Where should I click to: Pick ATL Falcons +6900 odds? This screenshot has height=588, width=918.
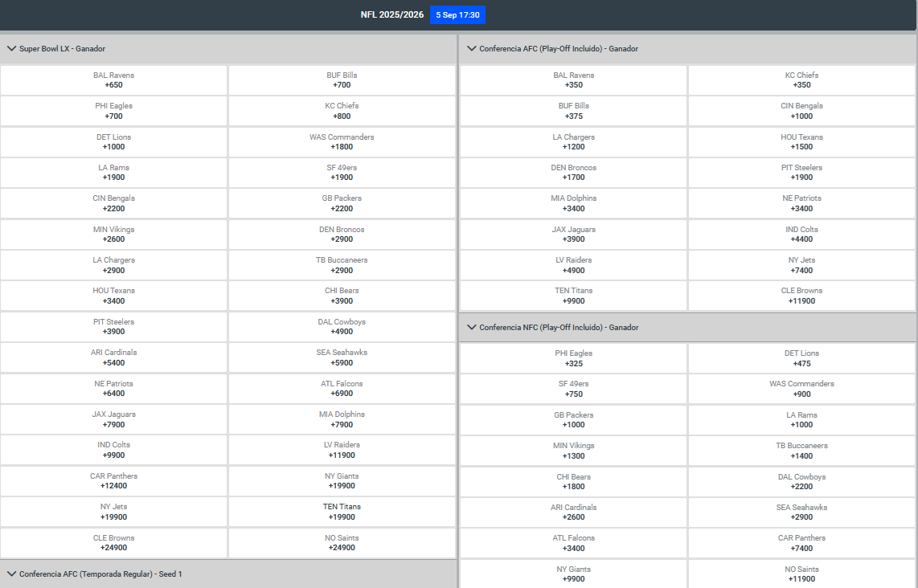342,389
